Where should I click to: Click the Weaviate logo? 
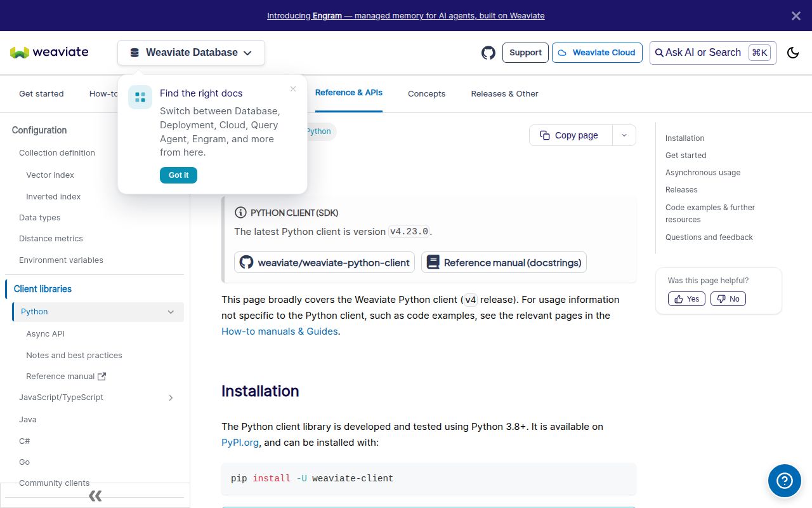pos(49,52)
